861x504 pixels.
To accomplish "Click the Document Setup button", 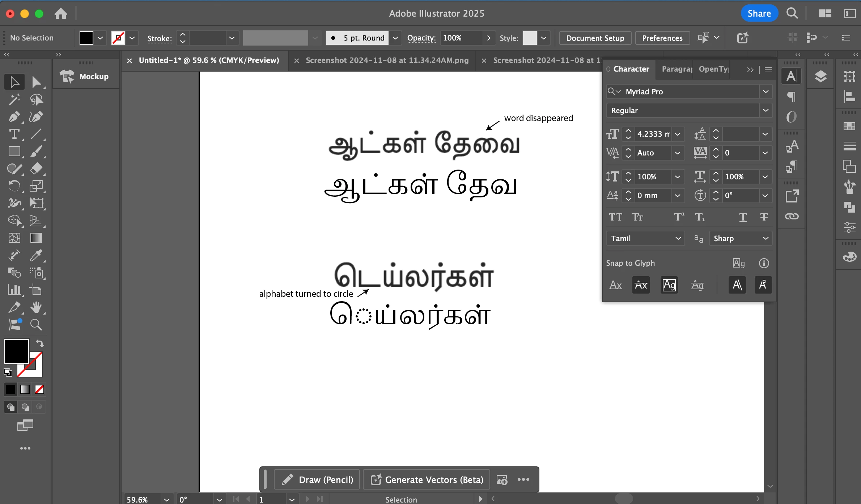I will (595, 38).
